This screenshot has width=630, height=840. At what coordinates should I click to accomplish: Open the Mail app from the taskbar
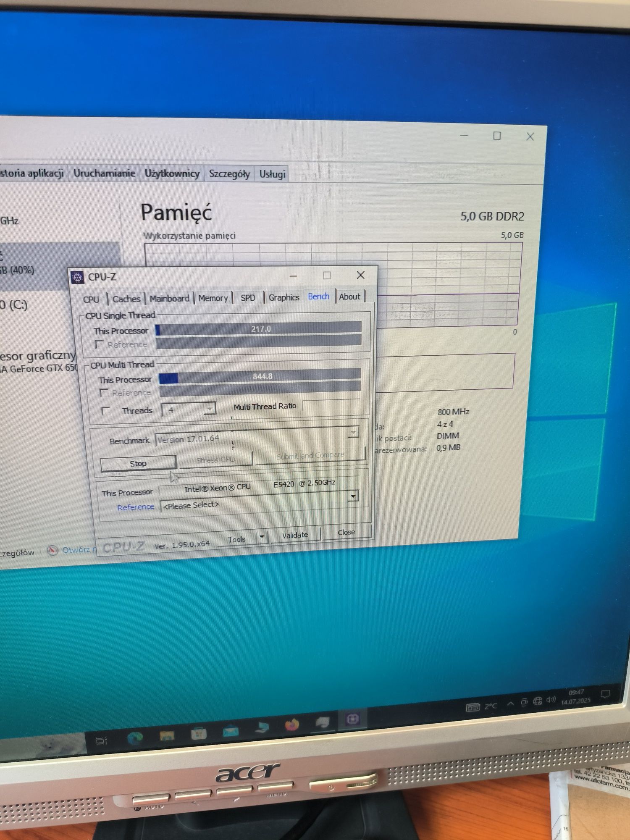pyautogui.click(x=231, y=731)
